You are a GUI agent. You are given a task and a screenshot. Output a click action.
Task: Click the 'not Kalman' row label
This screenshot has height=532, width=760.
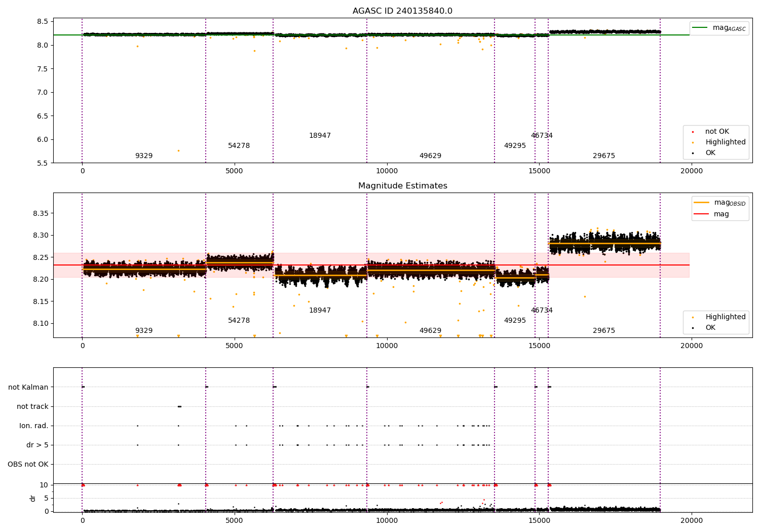point(28,388)
